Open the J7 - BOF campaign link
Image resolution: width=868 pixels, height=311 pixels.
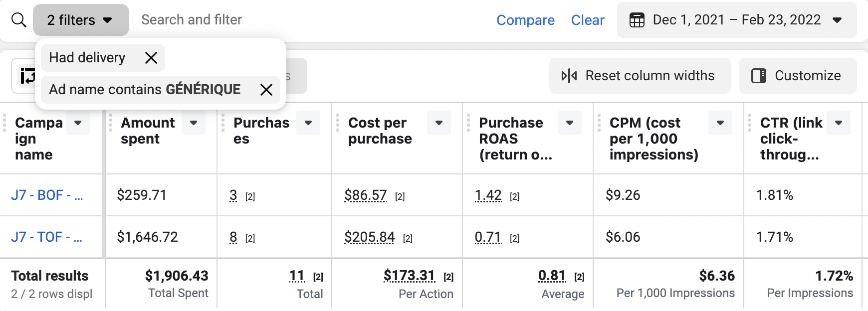tap(47, 195)
